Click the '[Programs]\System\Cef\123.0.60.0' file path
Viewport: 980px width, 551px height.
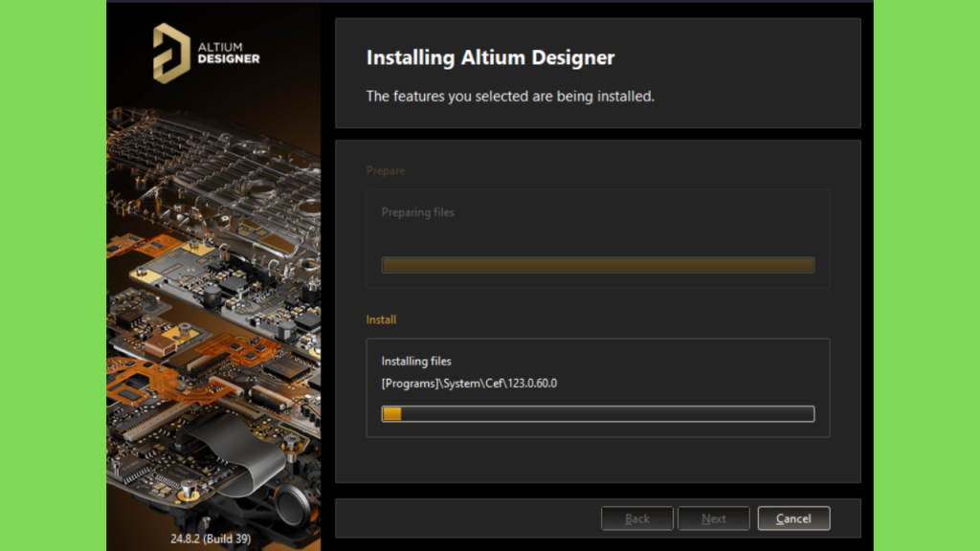(x=469, y=383)
